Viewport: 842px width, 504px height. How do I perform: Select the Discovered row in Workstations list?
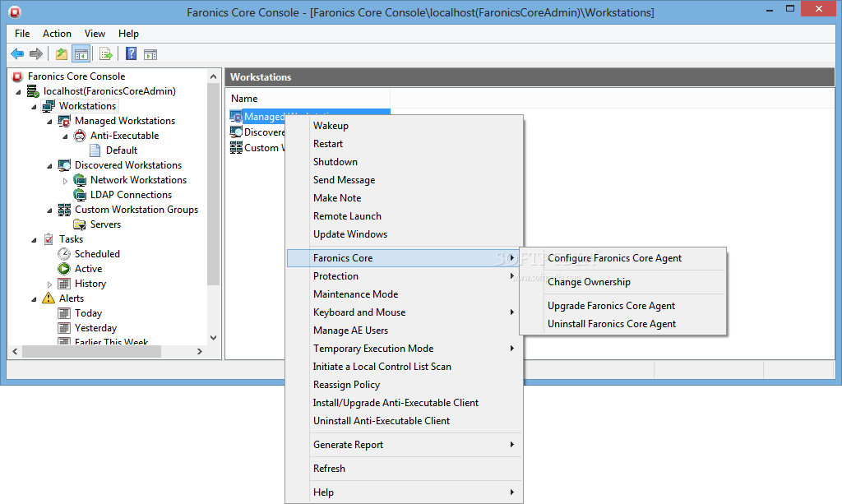(257, 132)
